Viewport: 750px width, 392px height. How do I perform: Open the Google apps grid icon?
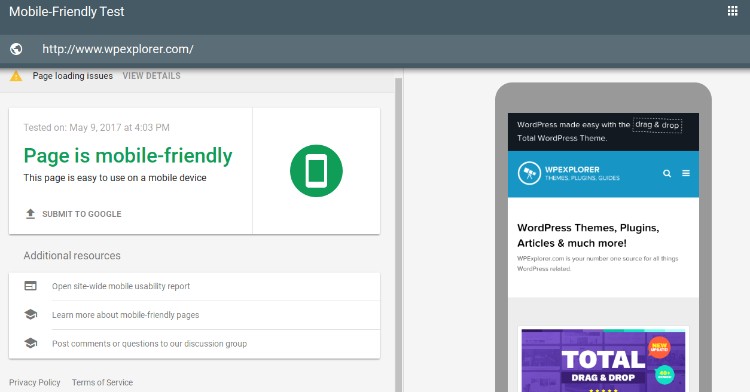pyautogui.click(x=732, y=11)
